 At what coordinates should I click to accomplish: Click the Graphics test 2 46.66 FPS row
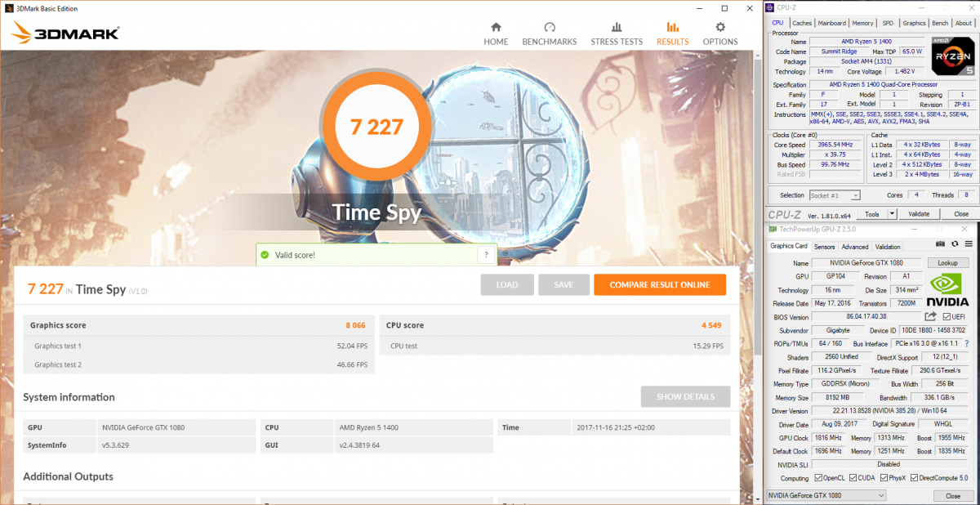tap(198, 364)
